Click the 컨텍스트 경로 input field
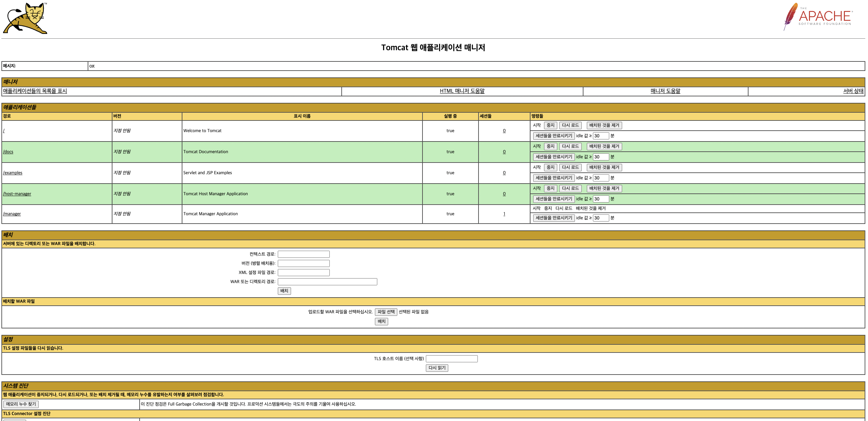 [x=304, y=254]
